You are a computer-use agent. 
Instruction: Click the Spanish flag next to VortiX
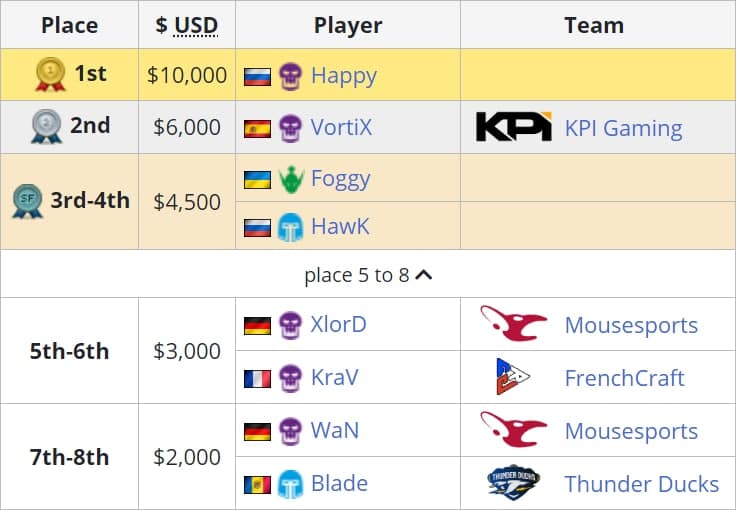(257, 128)
